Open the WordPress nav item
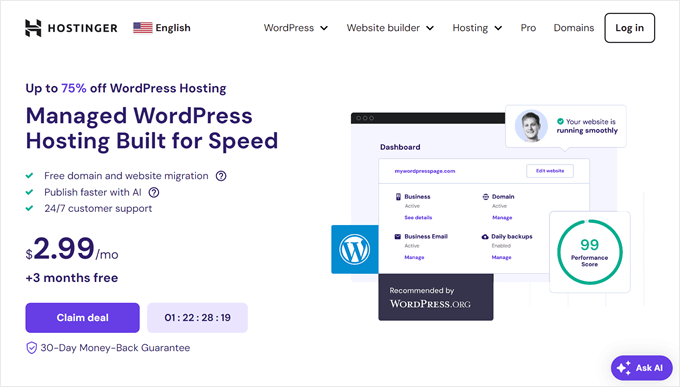Viewport: 680px width, 387px height. (296, 28)
